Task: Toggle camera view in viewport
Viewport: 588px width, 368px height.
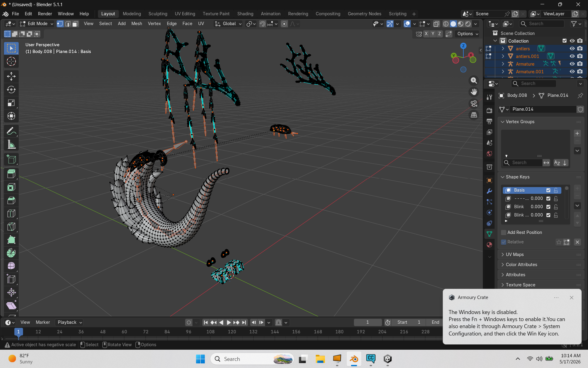Action: tap(474, 103)
